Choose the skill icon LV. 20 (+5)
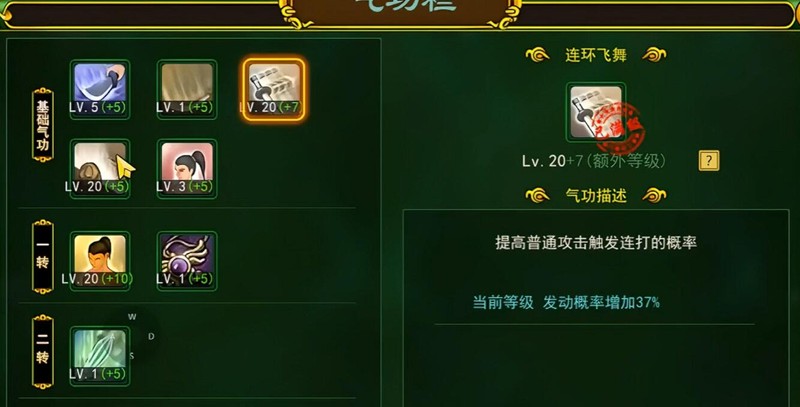Image resolution: width=800 pixels, height=407 pixels. pos(99,168)
